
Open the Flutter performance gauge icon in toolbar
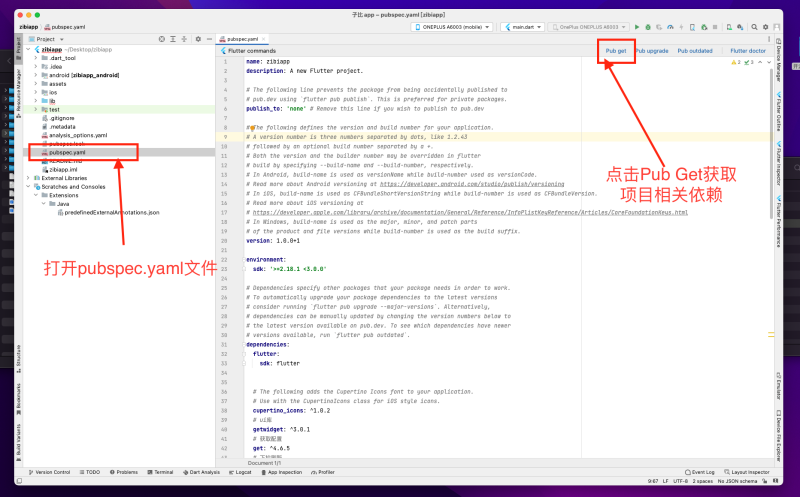(670, 27)
